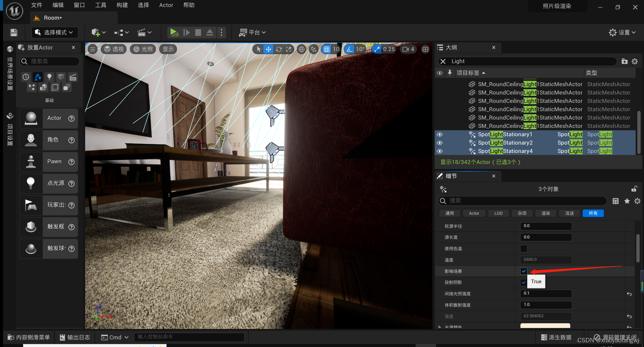Open the 选择模式 dropdown
The height and width of the screenshot is (347, 644).
pos(55,32)
